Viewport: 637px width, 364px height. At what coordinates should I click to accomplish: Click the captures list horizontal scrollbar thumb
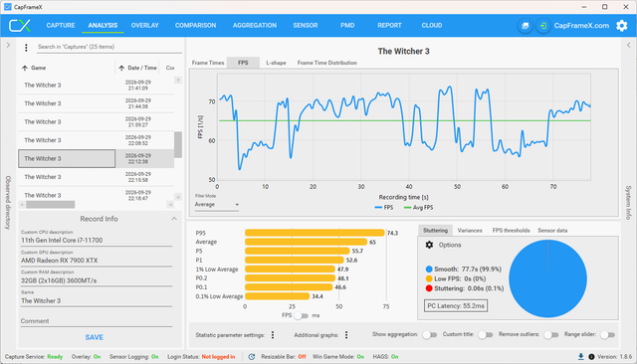point(51,205)
